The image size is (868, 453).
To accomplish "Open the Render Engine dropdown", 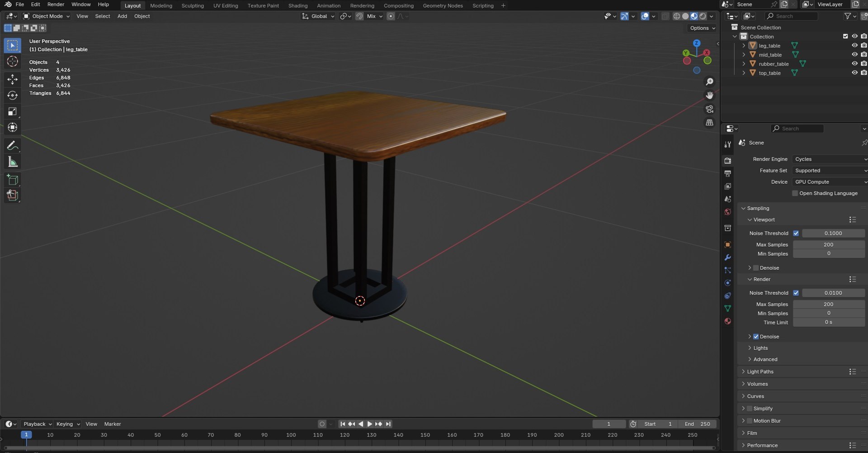I will [830, 159].
